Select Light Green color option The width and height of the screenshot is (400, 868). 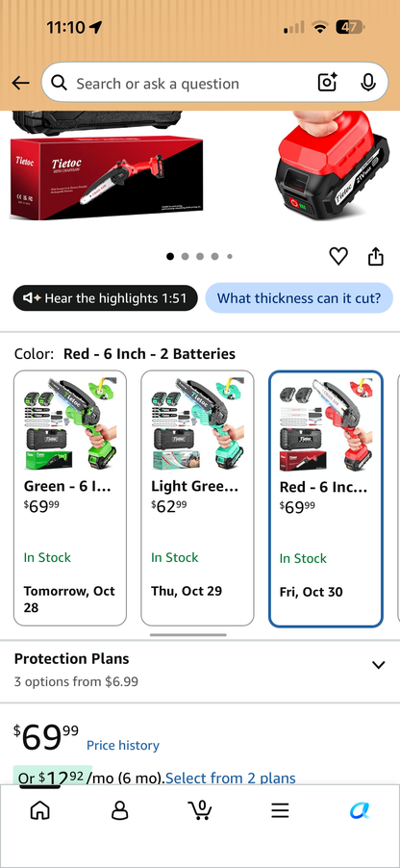tap(197, 498)
